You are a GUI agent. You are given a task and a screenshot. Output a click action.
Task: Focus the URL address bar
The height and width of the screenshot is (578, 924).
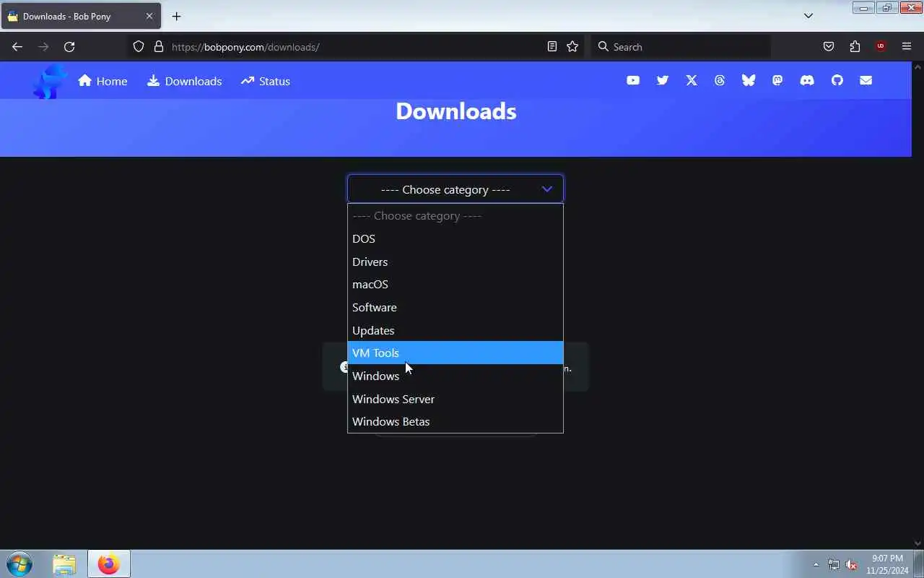356,47
